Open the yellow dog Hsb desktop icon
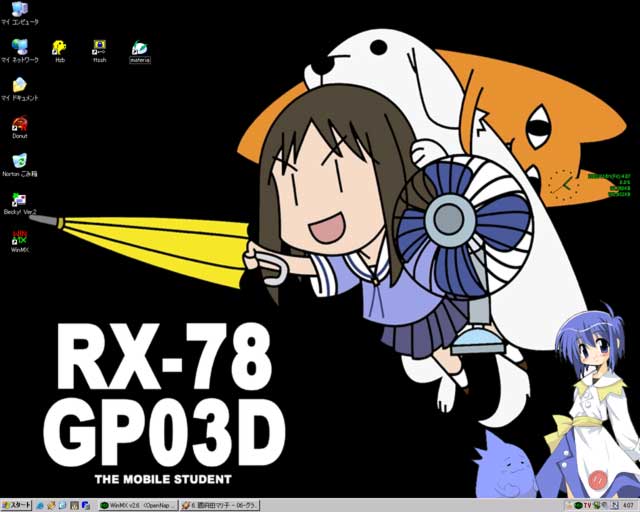Image resolution: width=640 pixels, height=512 pixels. (60, 47)
